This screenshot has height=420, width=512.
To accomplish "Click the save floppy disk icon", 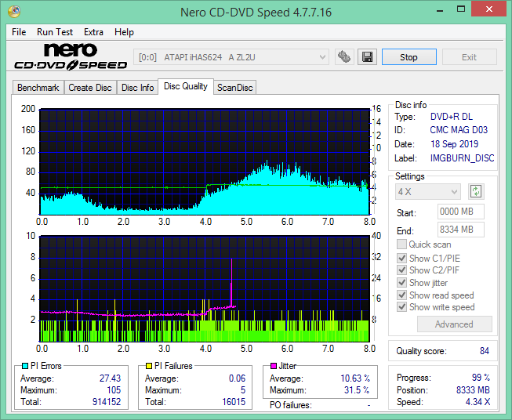I will 368,57.
